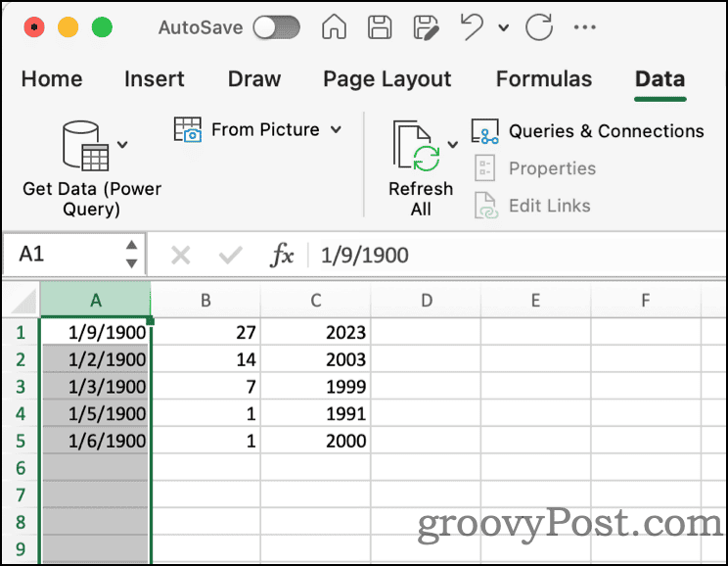Select column A header

[x=96, y=301]
